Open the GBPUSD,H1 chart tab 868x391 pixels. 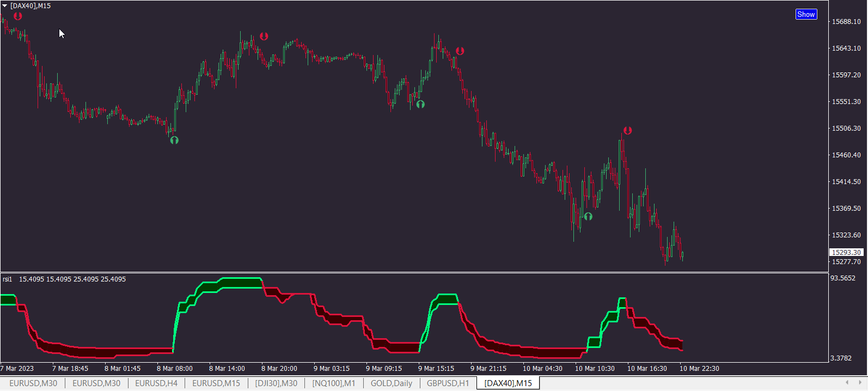(x=448, y=383)
